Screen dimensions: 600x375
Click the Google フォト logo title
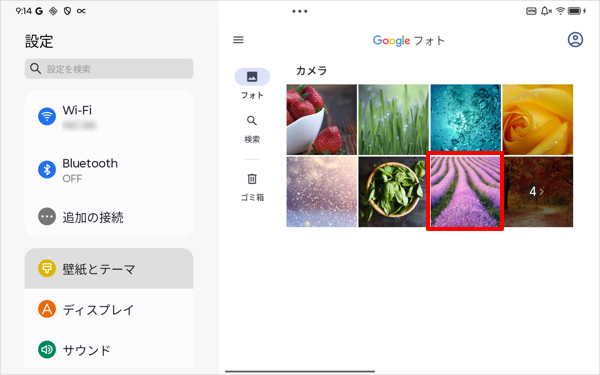(x=409, y=41)
